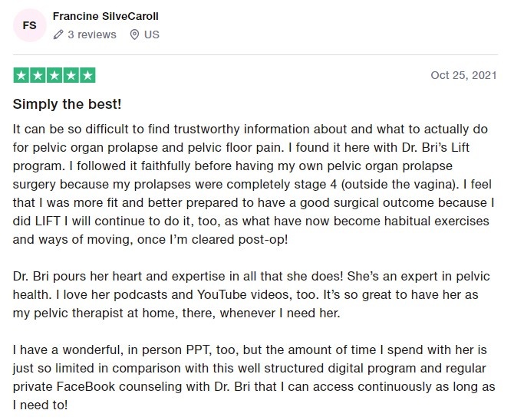Click the paragraph starting 'Dr. Bri pours her heart'
This screenshot has width=514, height=420.
[x=252, y=294]
